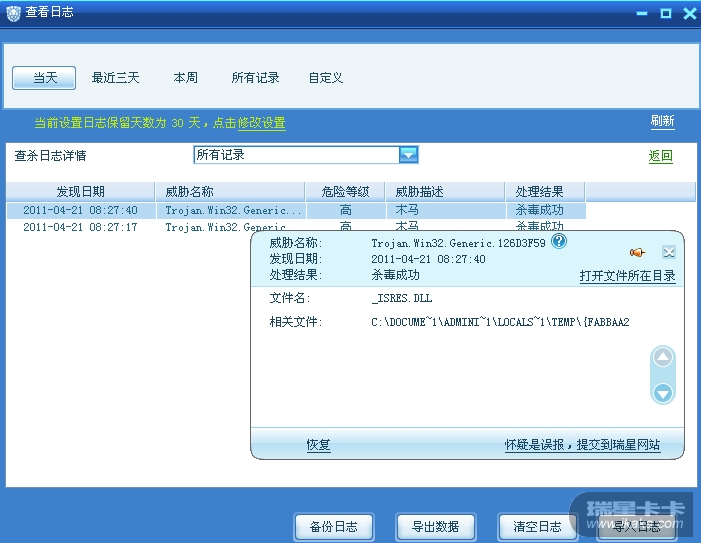Click the 返回 link
701x543 pixels.
click(x=661, y=156)
